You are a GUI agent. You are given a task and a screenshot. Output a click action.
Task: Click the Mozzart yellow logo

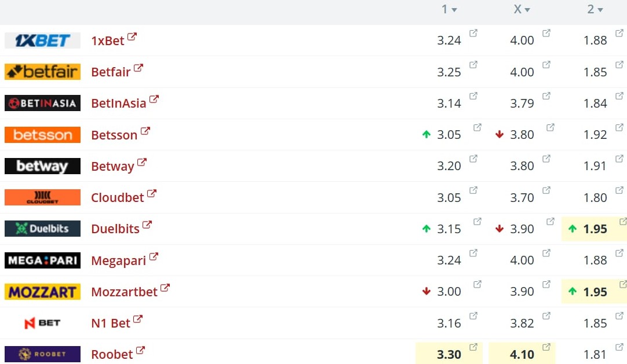[42, 292]
